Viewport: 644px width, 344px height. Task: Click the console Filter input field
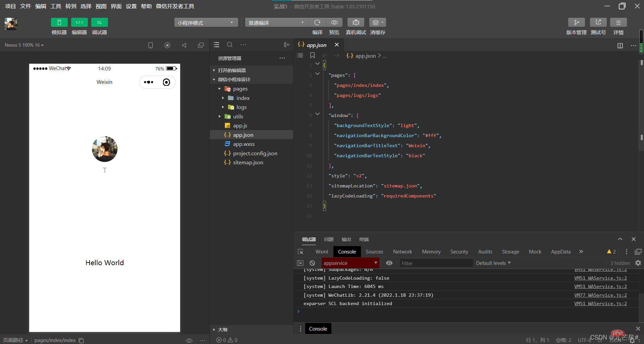pyautogui.click(x=435, y=263)
